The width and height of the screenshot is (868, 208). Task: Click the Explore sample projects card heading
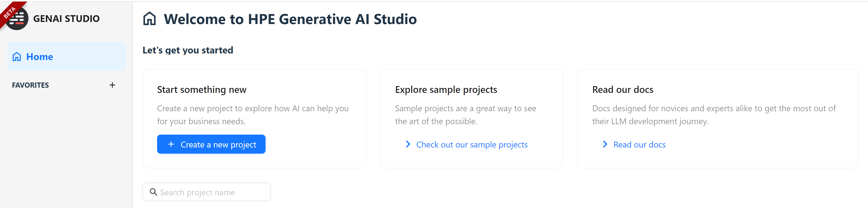click(446, 89)
